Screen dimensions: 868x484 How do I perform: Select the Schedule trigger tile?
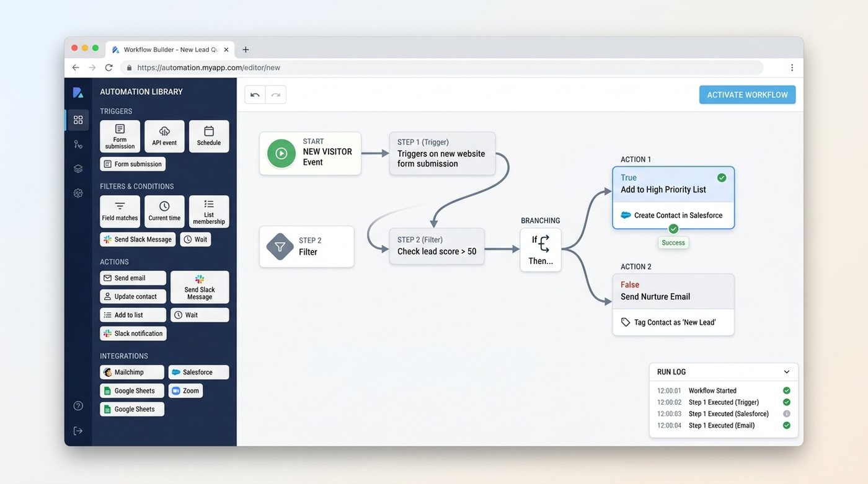pyautogui.click(x=209, y=136)
